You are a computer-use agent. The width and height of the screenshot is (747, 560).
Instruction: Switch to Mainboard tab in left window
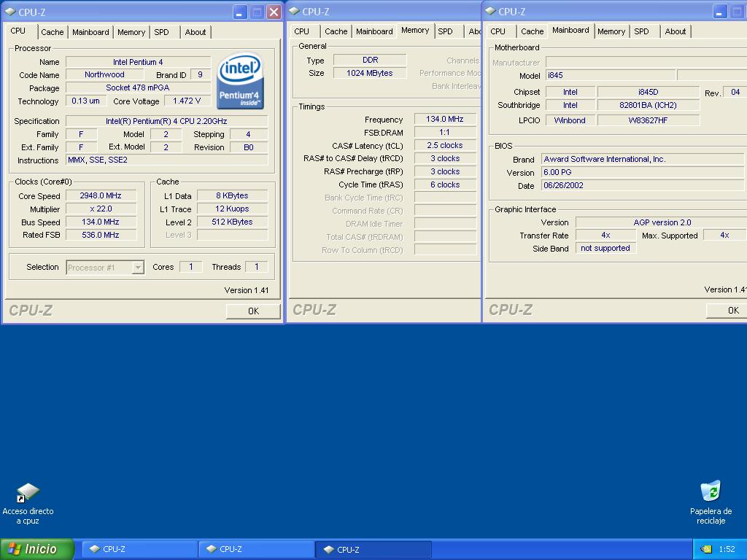90,32
